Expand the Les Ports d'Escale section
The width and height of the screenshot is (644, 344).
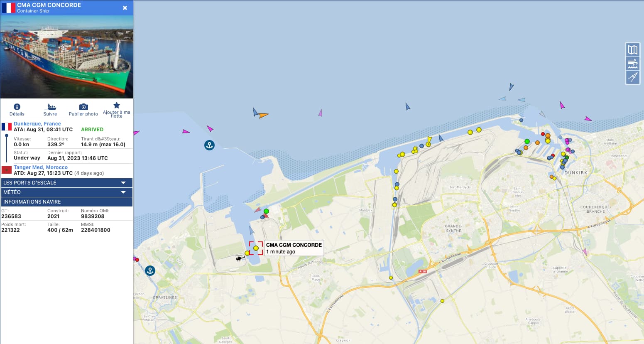click(67, 183)
